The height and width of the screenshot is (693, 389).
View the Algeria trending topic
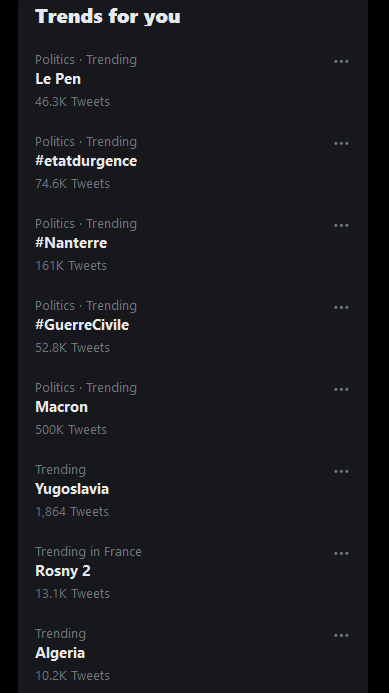60,653
